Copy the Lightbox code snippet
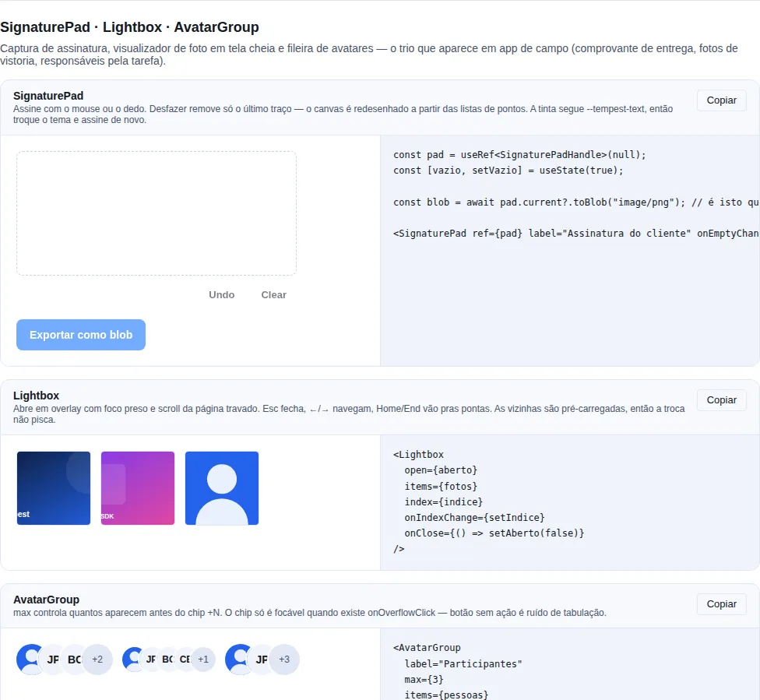Screen dimensions: 760x700 pyautogui.click(x=721, y=400)
